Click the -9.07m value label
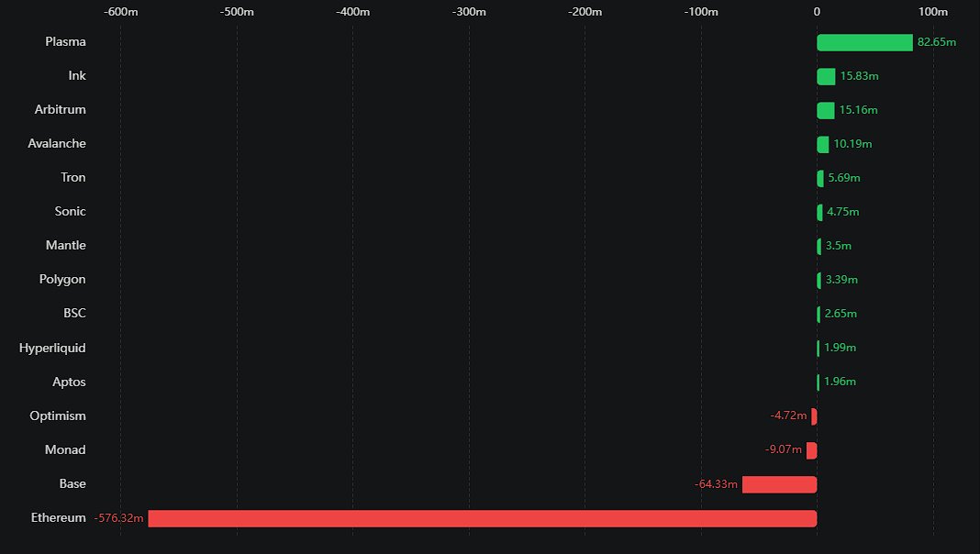This screenshot has height=554, width=980. point(783,449)
